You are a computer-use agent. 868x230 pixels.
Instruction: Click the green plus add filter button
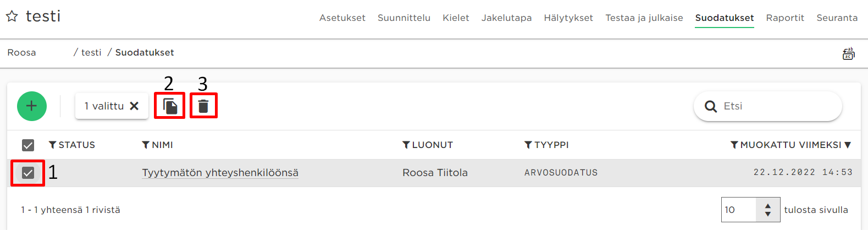(32, 106)
